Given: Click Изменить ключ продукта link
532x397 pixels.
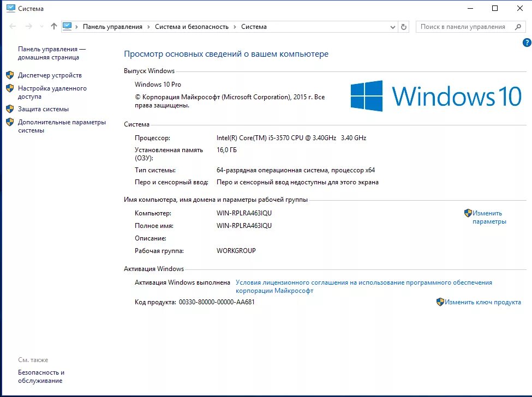Looking at the screenshot, I should [x=483, y=302].
